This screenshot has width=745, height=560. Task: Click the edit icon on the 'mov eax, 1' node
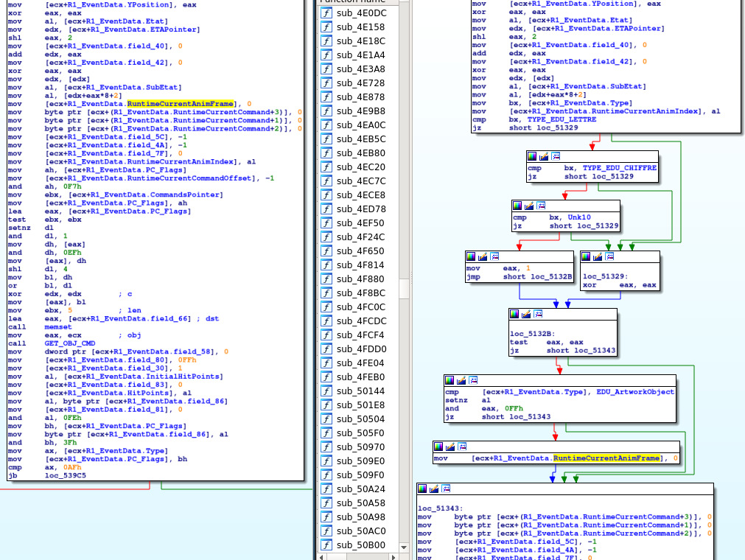coord(482,256)
